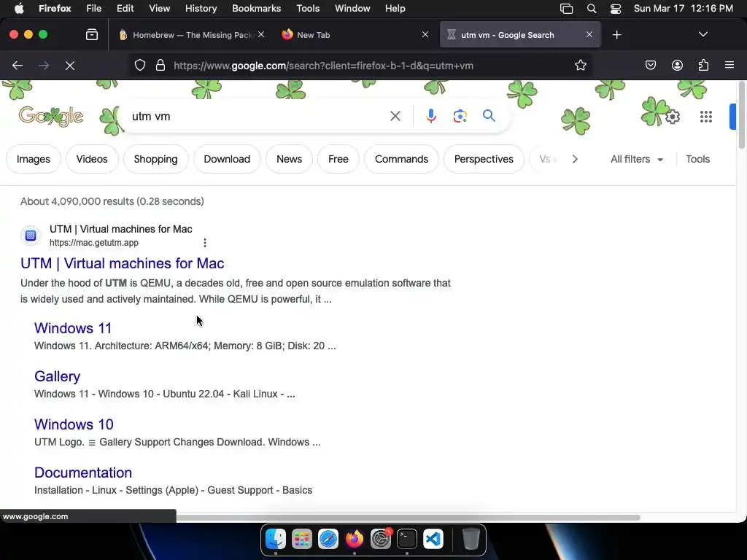The width and height of the screenshot is (747, 560).
Task: Select the News filter chip
Action: (x=289, y=159)
